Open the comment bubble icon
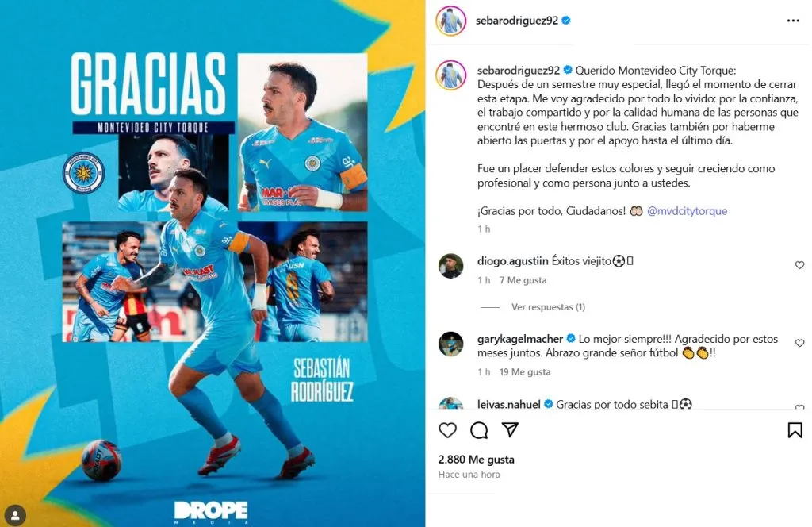 [479, 430]
